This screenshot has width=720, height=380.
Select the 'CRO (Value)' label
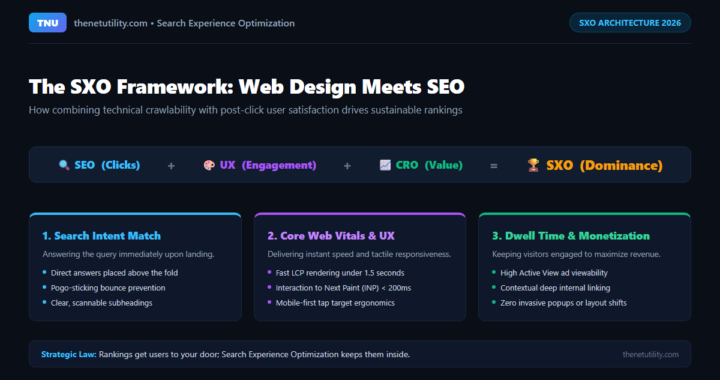pyautogui.click(x=429, y=165)
